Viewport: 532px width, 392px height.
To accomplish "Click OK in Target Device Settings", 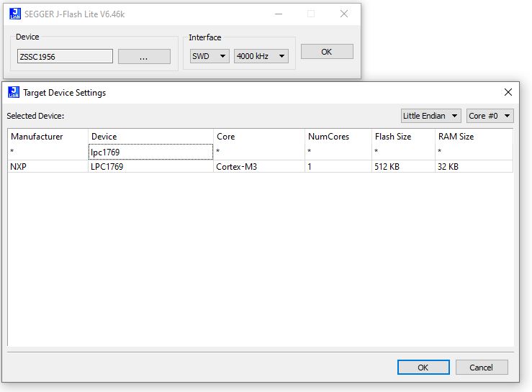I will 423,368.
